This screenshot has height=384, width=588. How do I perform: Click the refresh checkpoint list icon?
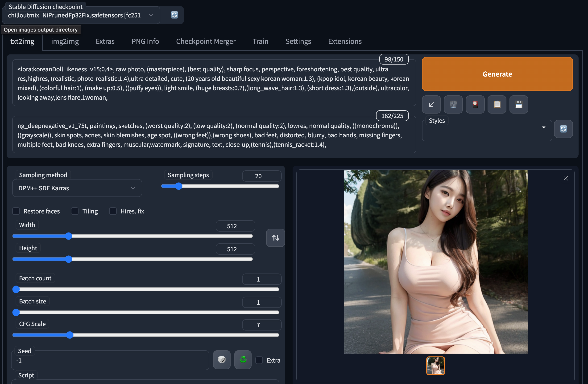pyautogui.click(x=174, y=15)
